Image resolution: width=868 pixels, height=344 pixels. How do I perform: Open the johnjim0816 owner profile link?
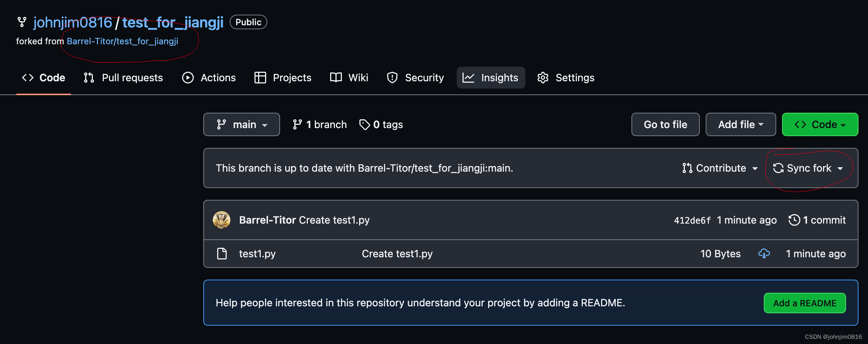click(x=72, y=22)
